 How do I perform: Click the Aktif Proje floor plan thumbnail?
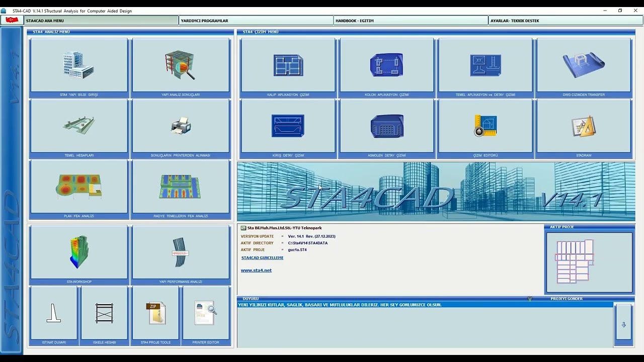point(589,262)
